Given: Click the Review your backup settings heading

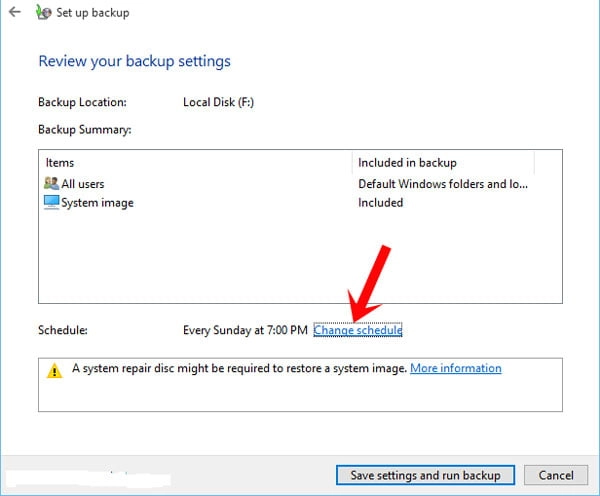Looking at the screenshot, I should tap(134, 61).
